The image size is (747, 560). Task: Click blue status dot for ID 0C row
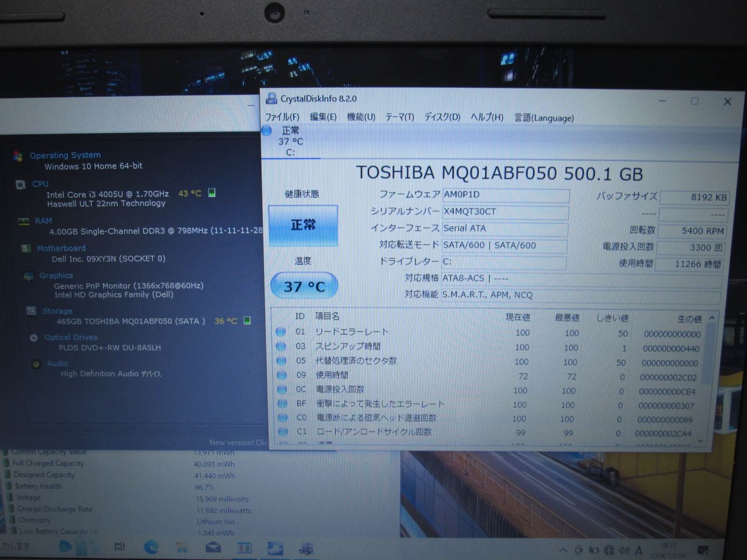[282, 389]
